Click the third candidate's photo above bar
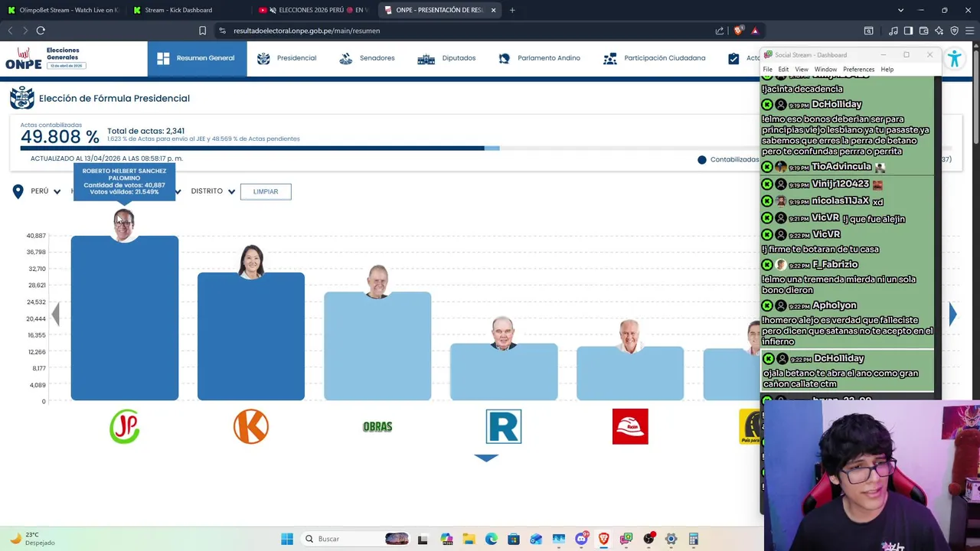This screenshot has width=980, height=551. pyautogui.click(x=377, y=282)
